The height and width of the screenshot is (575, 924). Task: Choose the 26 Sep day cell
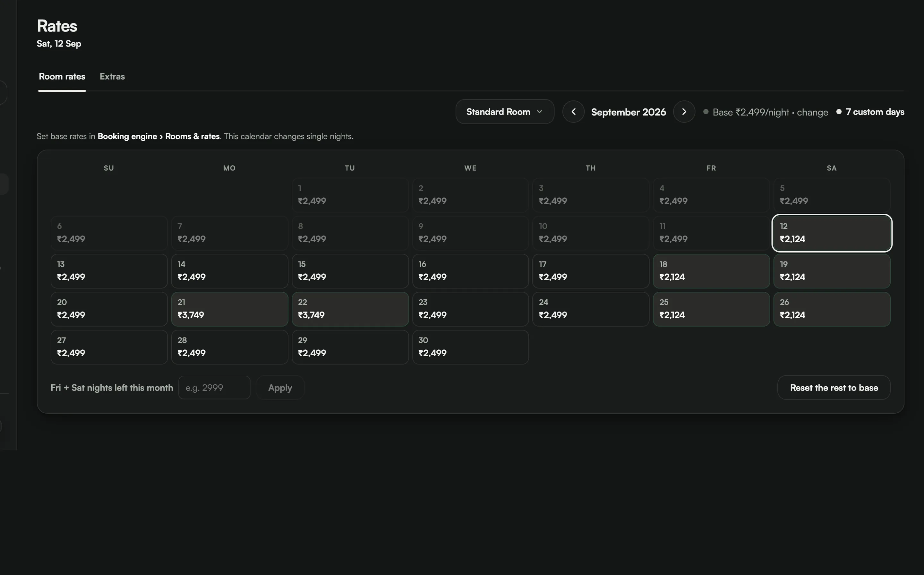[832, 309]
